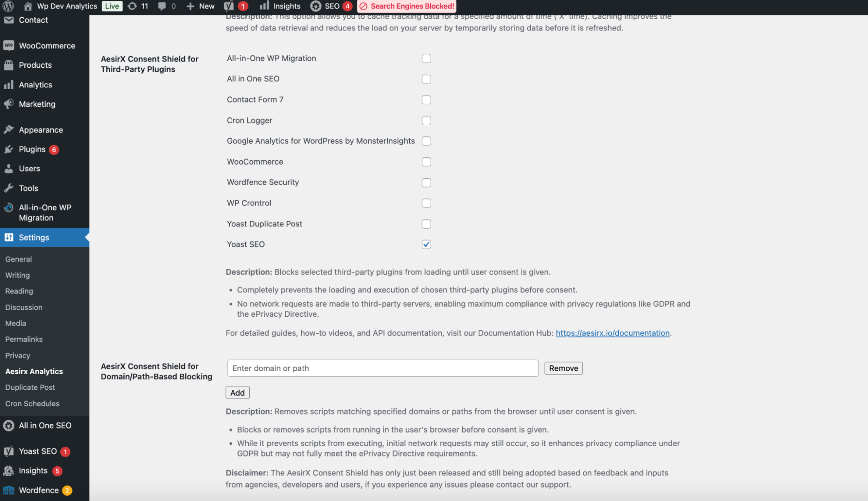This screenshot has width=868, height=501.
Task: Open the AesirX documentation hub link
Action: 613,333
